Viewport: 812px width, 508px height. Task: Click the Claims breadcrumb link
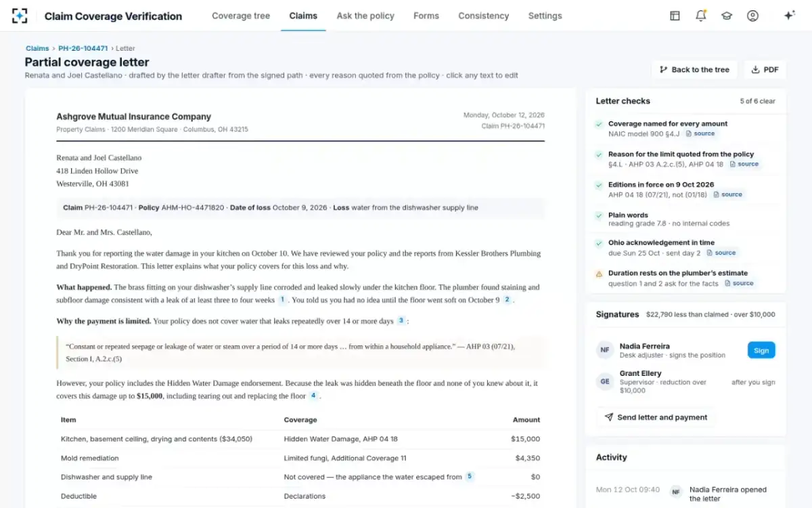[x=37, y=48]
